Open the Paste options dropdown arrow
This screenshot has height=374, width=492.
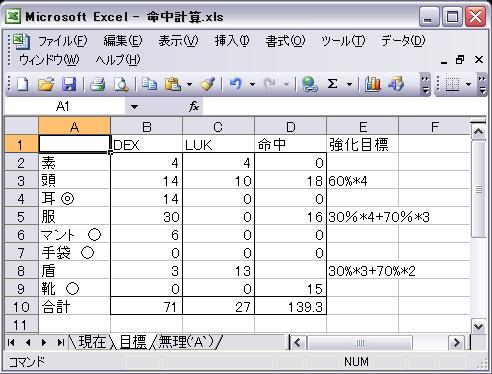click(x=189, y=84)
